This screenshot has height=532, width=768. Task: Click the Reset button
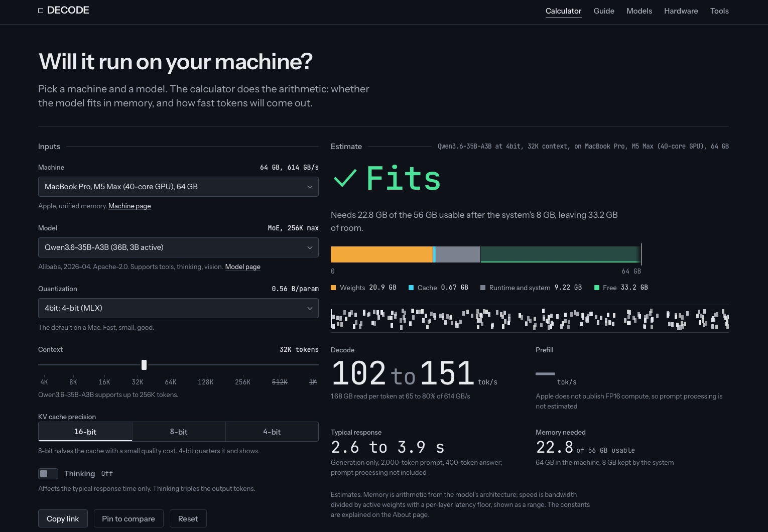point(188,518)
